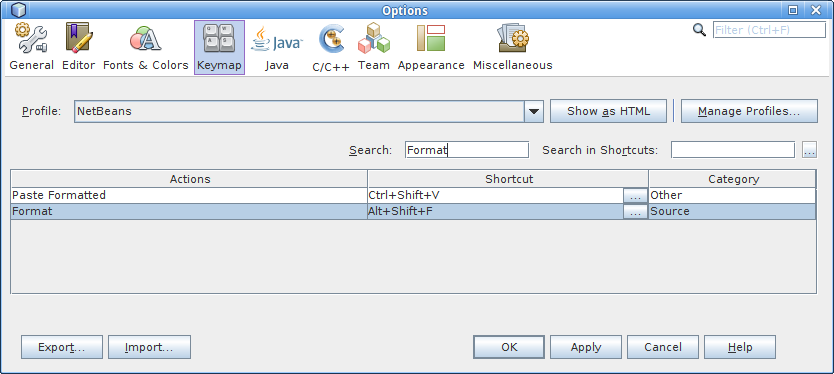Click the Ctrl+Shift+V shortcut cell
Screen dimensions: 834x374
click(x=495, y=195)
